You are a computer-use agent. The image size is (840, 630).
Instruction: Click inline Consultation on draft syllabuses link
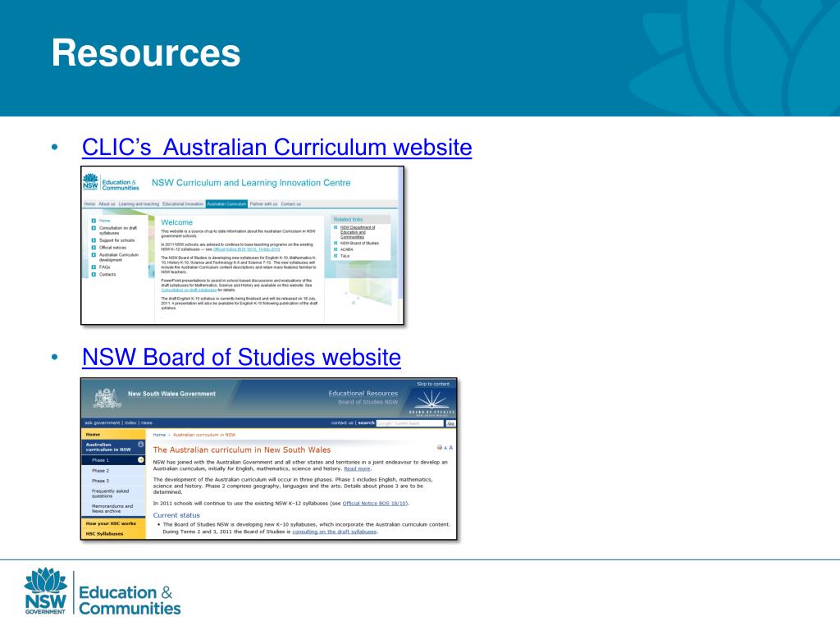click(189, 290)
